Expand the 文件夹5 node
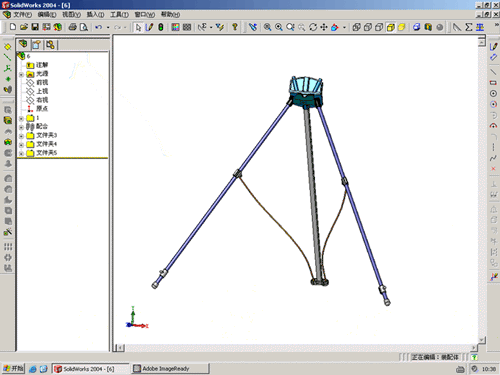Image resolution: width=500 pixels, height=375 pixels. tap(21, 153)
